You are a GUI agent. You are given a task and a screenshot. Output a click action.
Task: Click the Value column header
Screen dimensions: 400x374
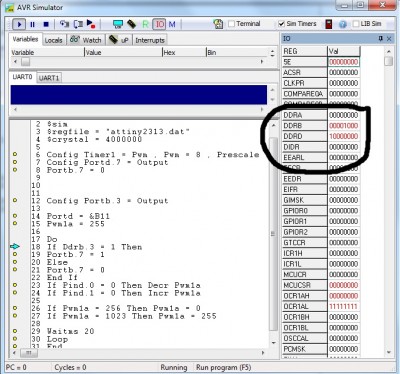click(123, 52)
